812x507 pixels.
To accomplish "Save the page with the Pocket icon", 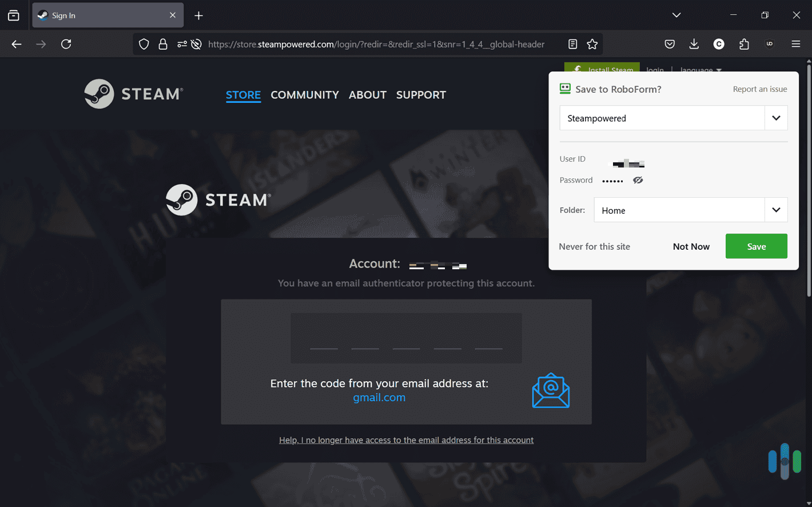I will (x=669, y=44).
